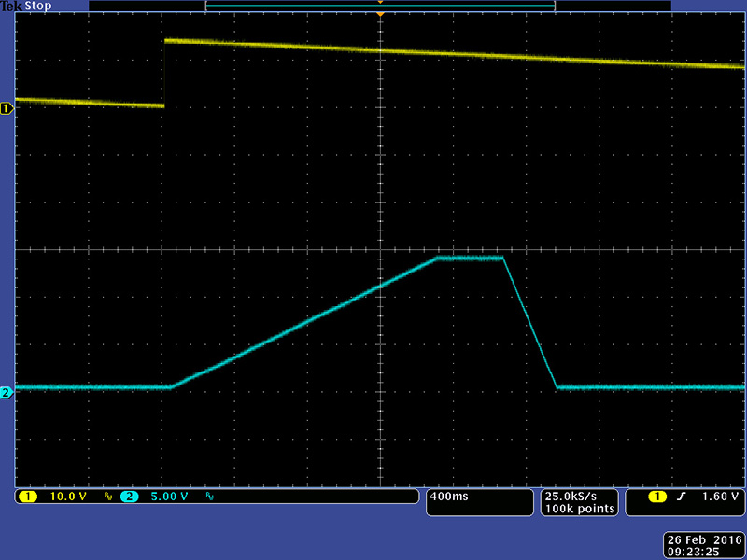Select the cyan channel 2 scale badge
The width and height of the screenshot is (747, 560).
[x=129, y=497]
